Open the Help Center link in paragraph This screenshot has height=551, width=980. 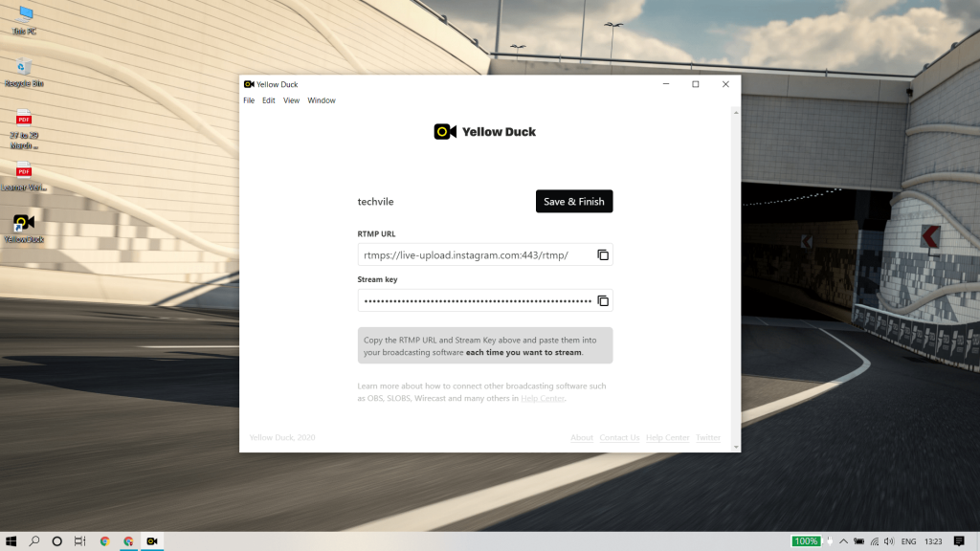(x=543, y=398)
